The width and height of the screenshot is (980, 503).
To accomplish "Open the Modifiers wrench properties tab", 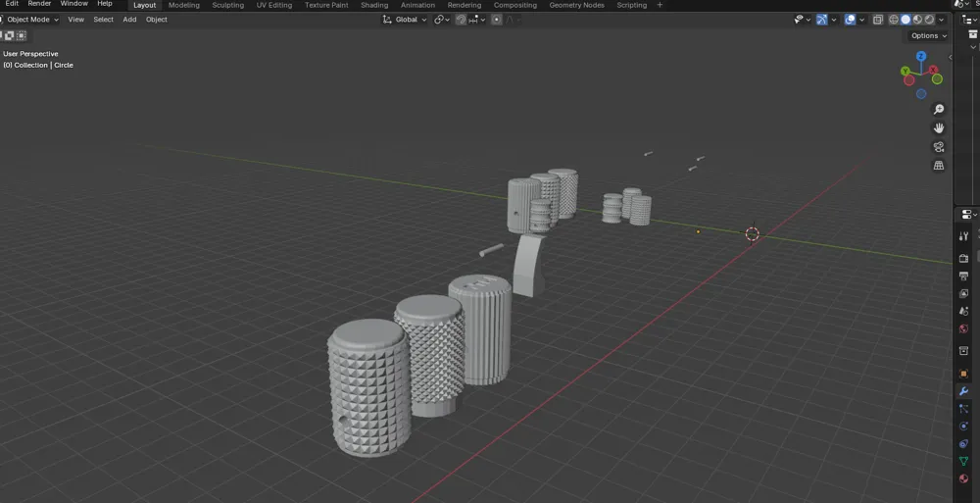I will [x=964, y=391].
